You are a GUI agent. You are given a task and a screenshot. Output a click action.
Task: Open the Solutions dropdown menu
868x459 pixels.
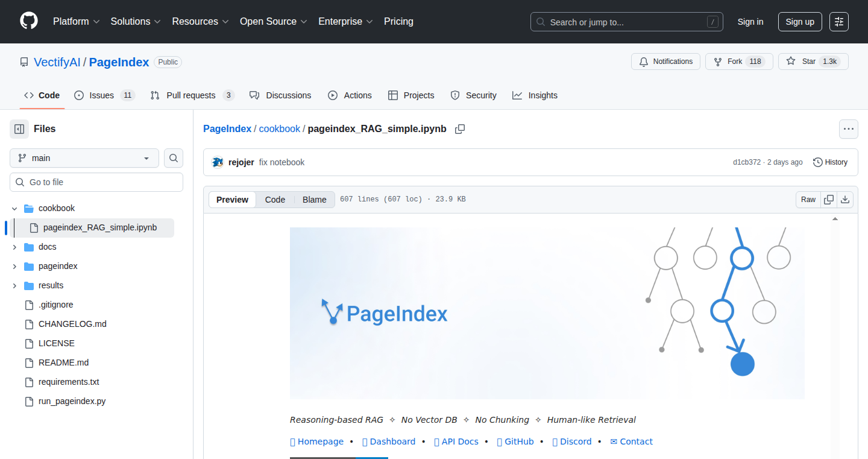[136, 21]
